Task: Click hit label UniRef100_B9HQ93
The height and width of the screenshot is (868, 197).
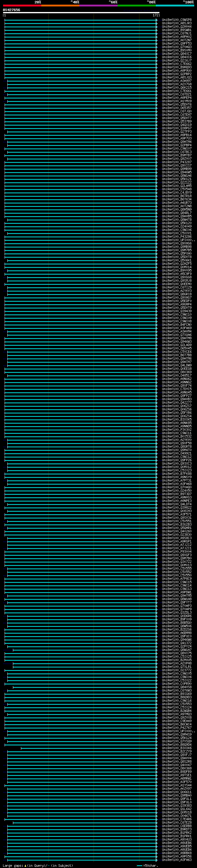Action: coord(177,67)
